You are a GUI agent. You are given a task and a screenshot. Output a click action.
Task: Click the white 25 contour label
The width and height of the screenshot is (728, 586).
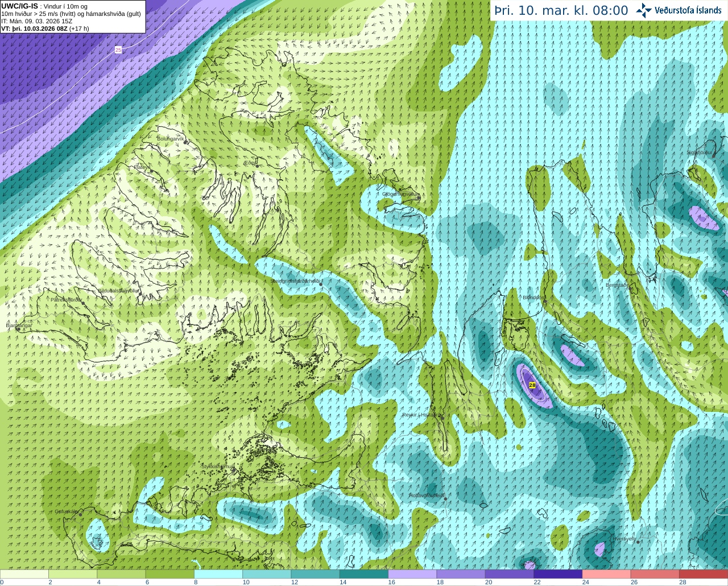click(118, 50)
